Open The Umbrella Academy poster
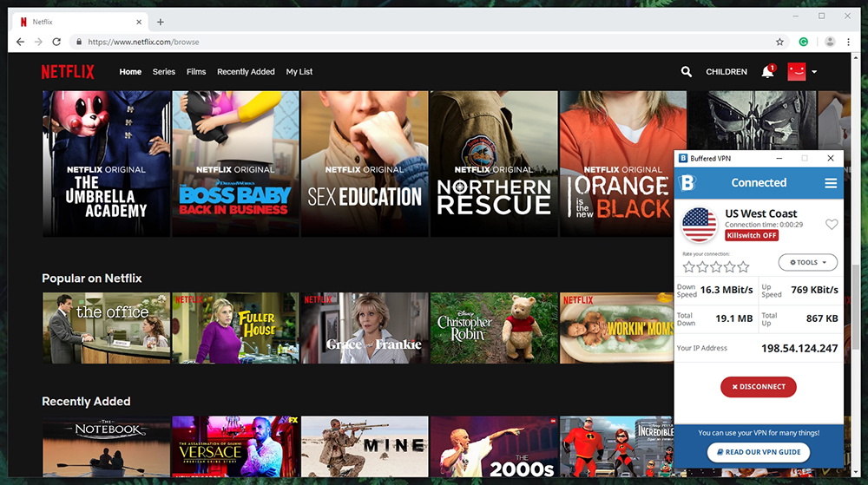868x485 pixels. pos(106,164)
